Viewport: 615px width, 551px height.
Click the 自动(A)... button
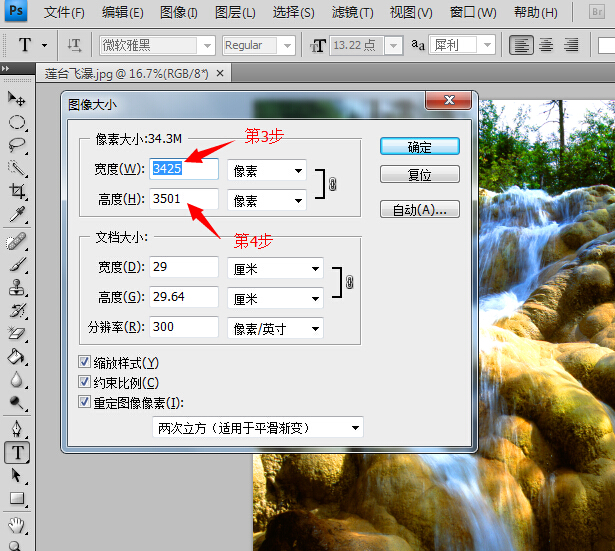click(419, 210)
